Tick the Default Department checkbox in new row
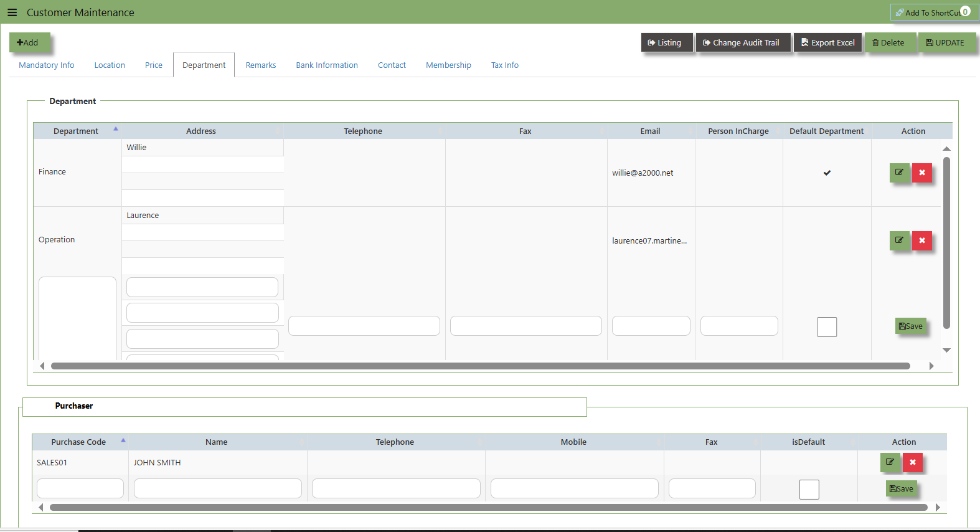The width and height of the screenshot is (980, 532). (x=827, y=326)
